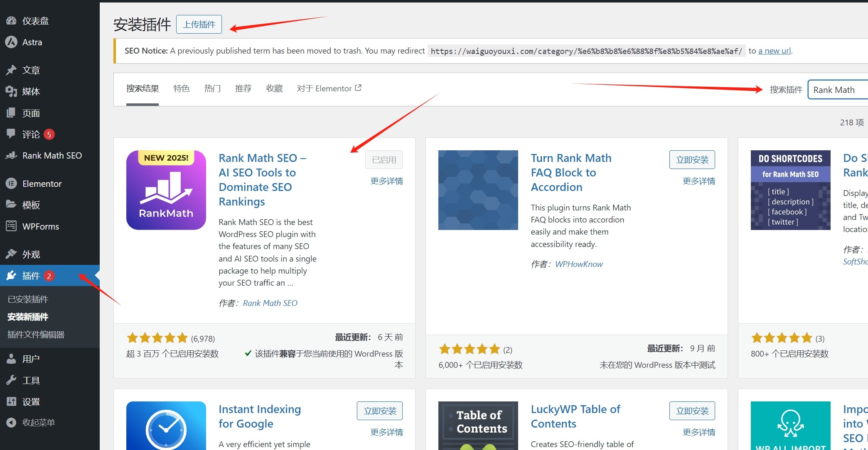Image resolution: width=868 pixels, height=450 pixels.
Task: Click the plug icon for 插件
Action: (11, 276)
